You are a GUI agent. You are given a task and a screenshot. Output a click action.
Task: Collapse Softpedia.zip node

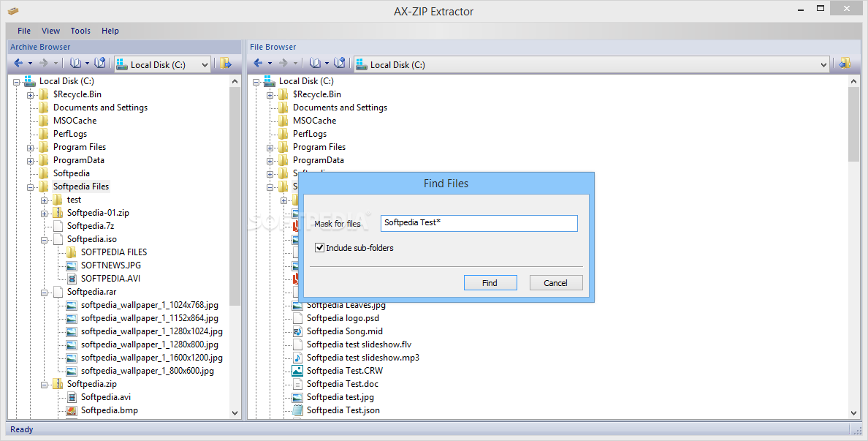coord(45,385)
